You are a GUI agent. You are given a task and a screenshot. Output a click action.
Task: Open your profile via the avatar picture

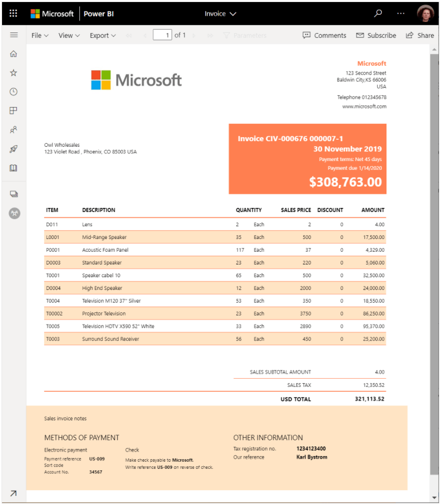coord(426,13)
